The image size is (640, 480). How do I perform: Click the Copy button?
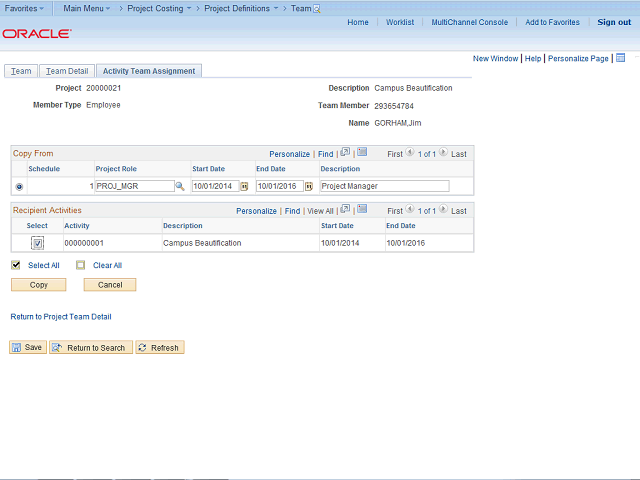pyautogui.click(x=39, y=285)
